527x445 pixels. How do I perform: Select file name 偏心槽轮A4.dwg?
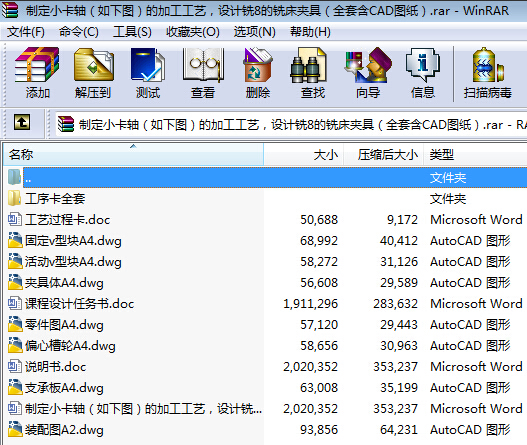[x=70, y=346]
